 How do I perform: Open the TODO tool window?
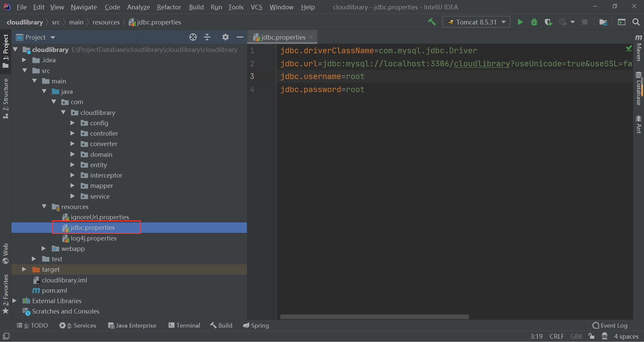click(x=32, y=325)
